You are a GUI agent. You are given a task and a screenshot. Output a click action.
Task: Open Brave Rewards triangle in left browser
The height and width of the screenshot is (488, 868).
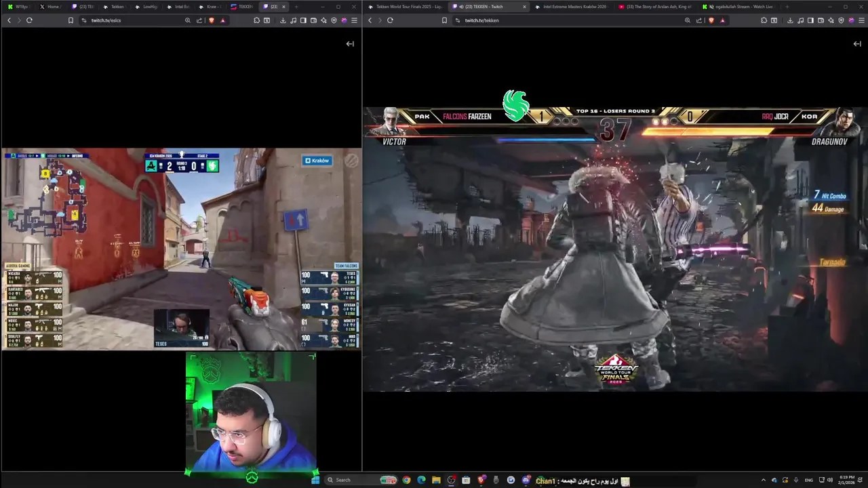coord(222,20)
